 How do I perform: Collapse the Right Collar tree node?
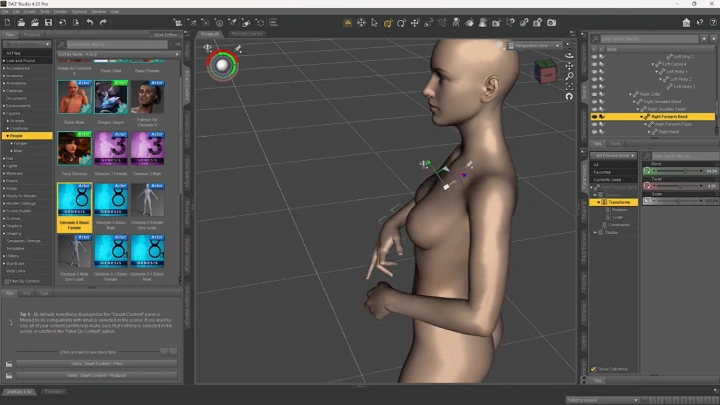point(630,94)
